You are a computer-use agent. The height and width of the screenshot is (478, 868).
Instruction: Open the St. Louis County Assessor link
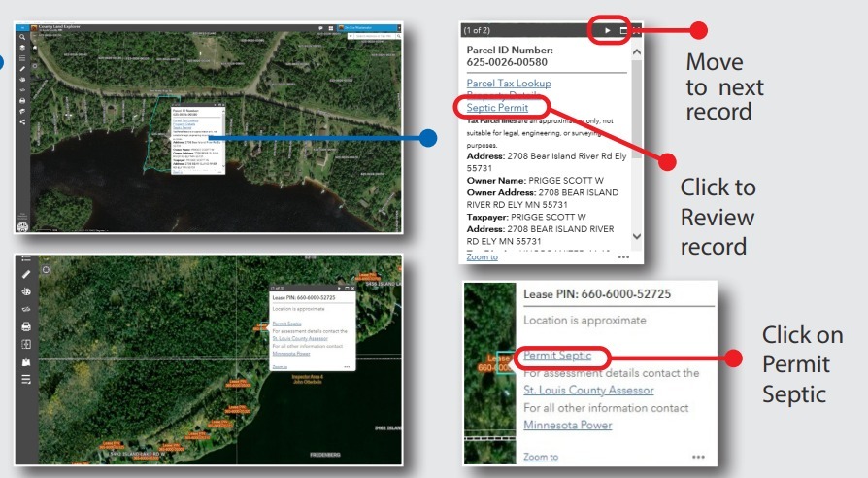(588, 390)
